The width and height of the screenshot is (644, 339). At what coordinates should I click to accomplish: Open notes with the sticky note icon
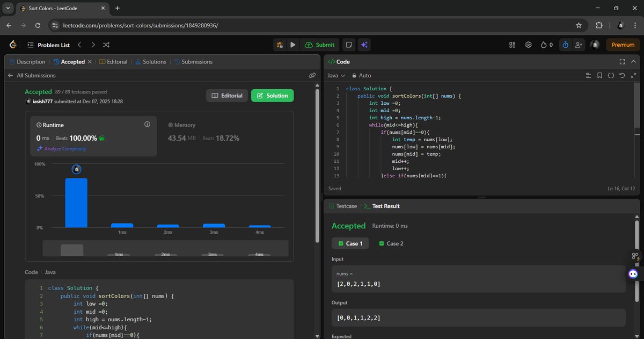pos(349,45)
